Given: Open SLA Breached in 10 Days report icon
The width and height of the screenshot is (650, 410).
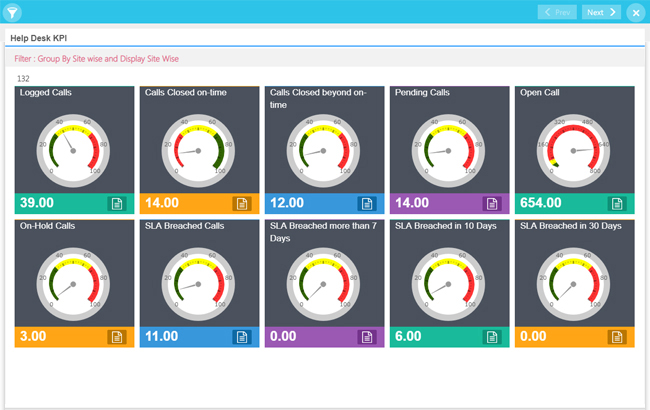Looking at the screenshot, I should pos(492,337).
